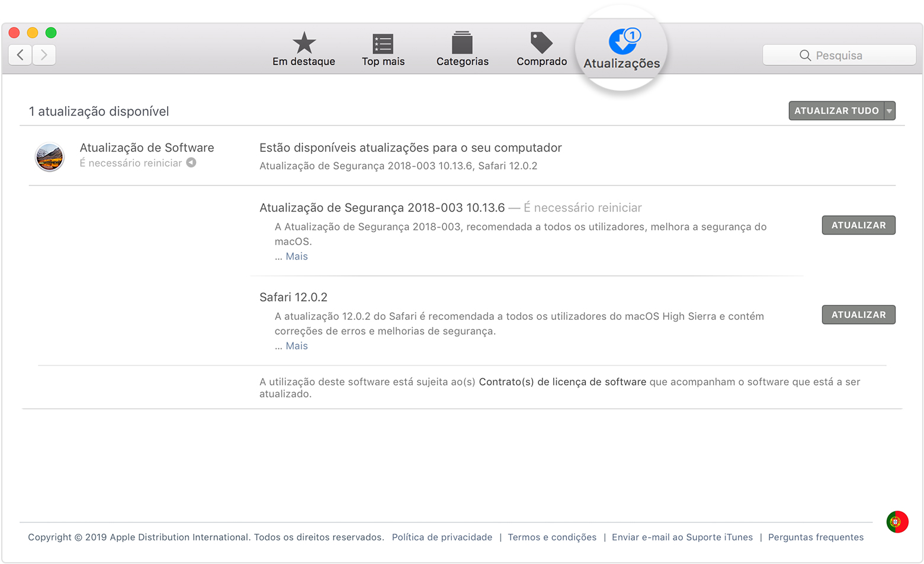Click the Portugal flag region icon
This screenshot has height=564, width=924.
pyautogui.click(x=897, y=522)
